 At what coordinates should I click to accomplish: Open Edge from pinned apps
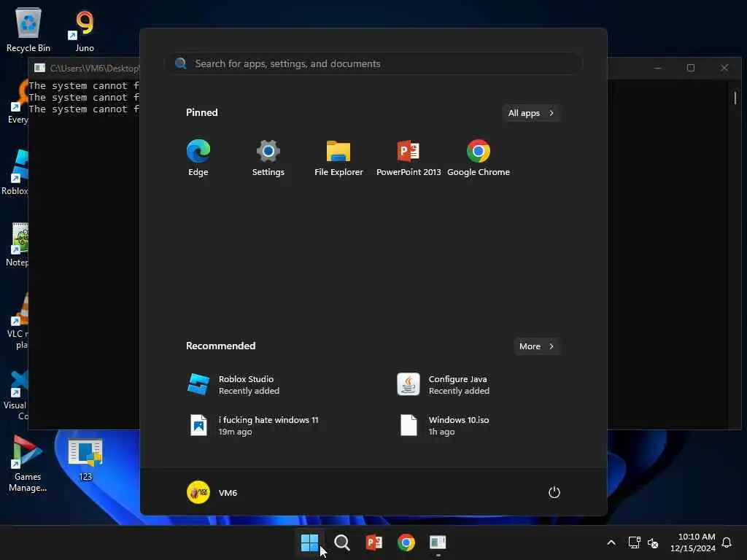198,157
